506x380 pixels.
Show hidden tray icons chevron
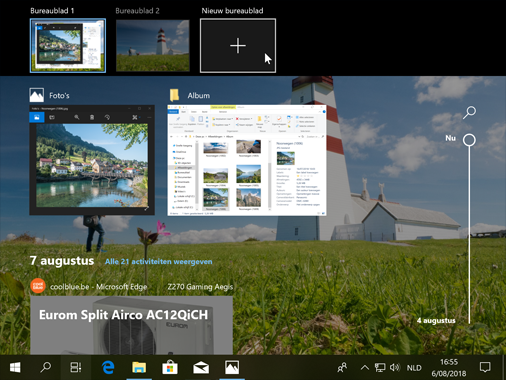coord(365,368)
